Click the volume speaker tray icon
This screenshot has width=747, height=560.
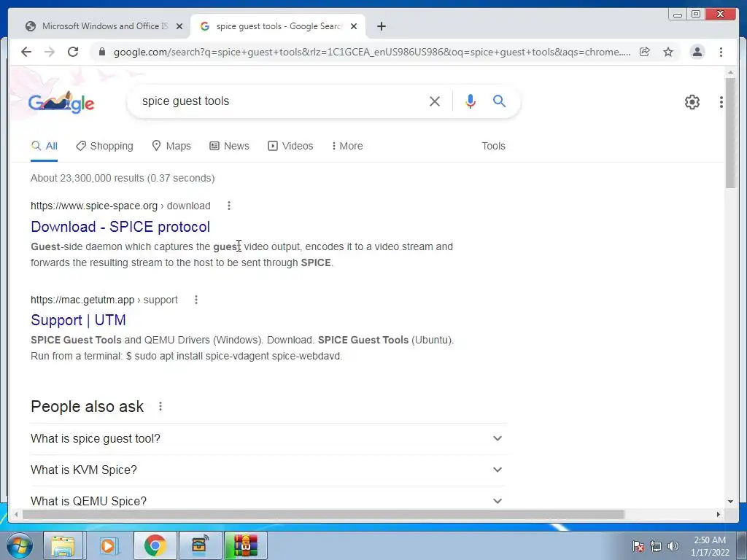pos(673,546)
